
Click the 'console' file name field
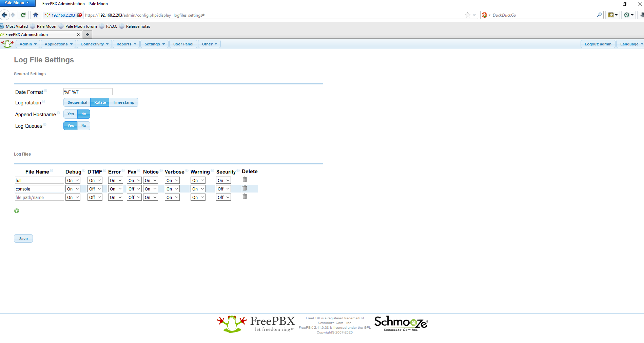[39, 189]
